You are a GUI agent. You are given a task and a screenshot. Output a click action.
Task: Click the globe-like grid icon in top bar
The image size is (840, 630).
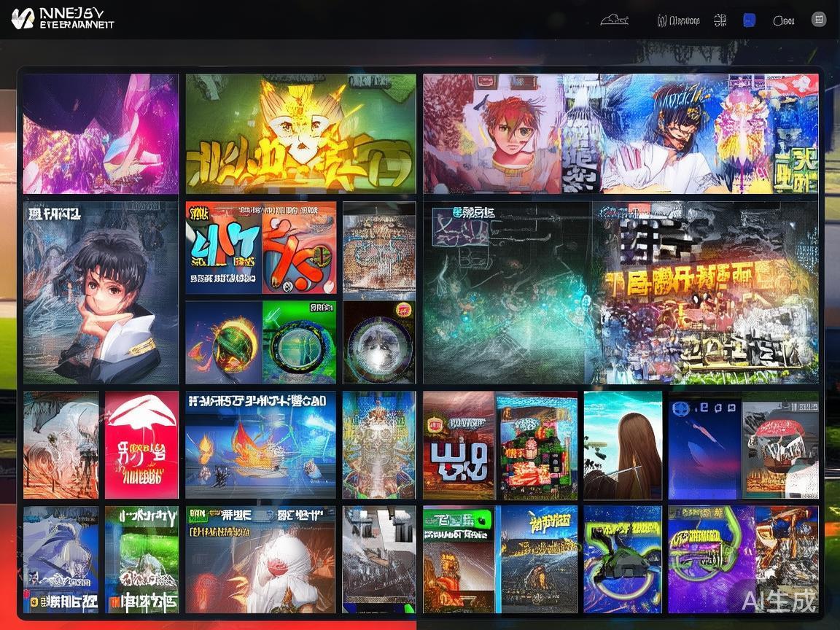click(720, 20)
